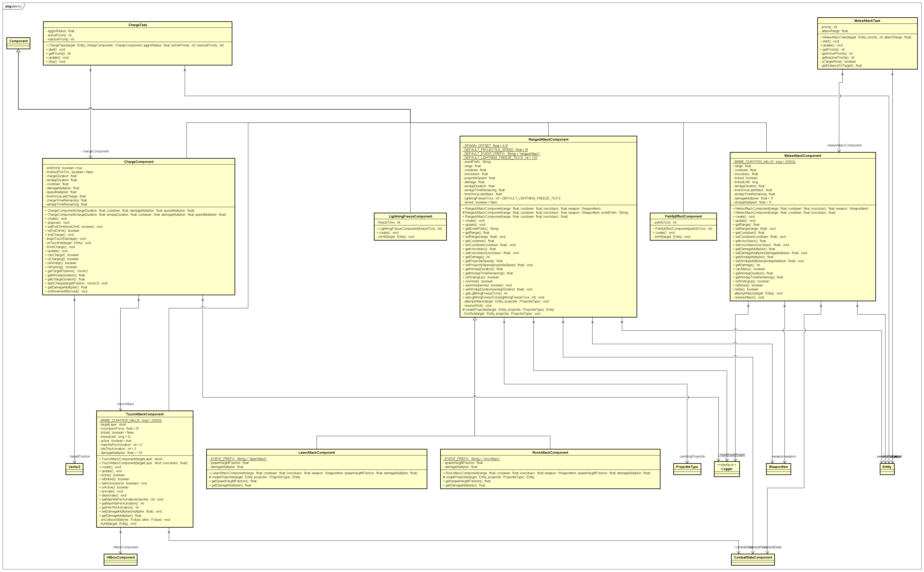Select EVENT_PREFIX constant in LaserAttackComponent
This screenshot has width=924, height=572.
(x=238, y=459)
